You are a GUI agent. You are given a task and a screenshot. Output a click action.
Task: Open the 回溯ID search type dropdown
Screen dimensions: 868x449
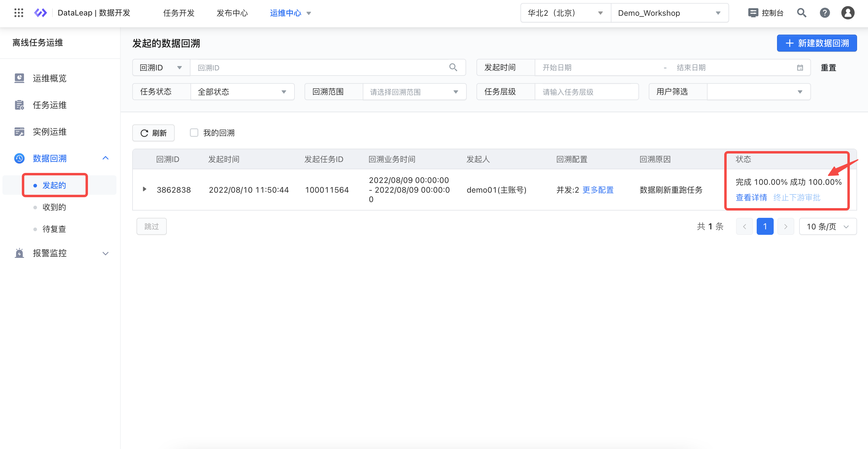tap(161, 67)
